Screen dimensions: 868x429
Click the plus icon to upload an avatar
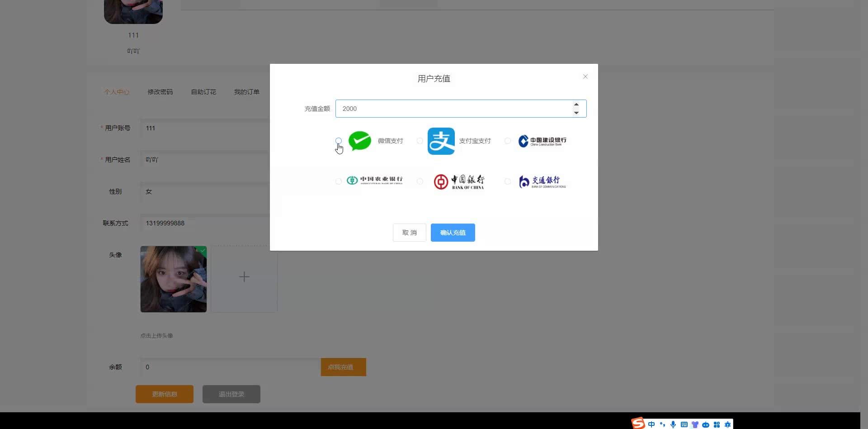coord(244,277)
